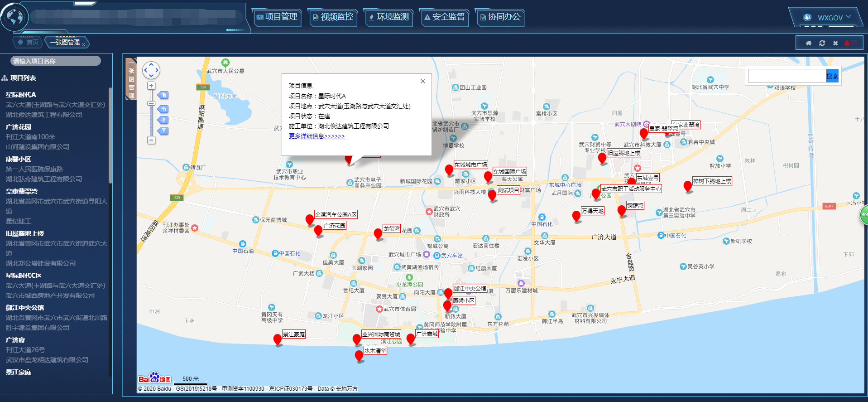Screen dimensions: 868x402
Task: Click the map zoom slider track
Action: 151,113
